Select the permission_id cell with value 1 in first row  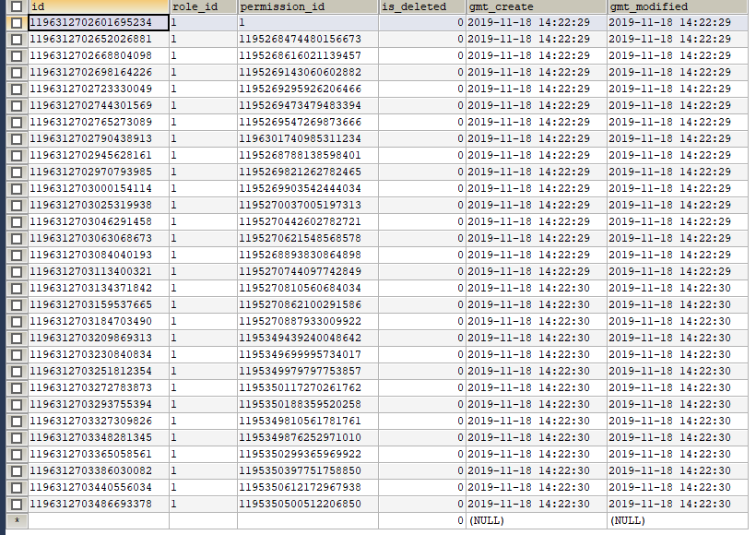pyautogui.click(x=308, y=23)
